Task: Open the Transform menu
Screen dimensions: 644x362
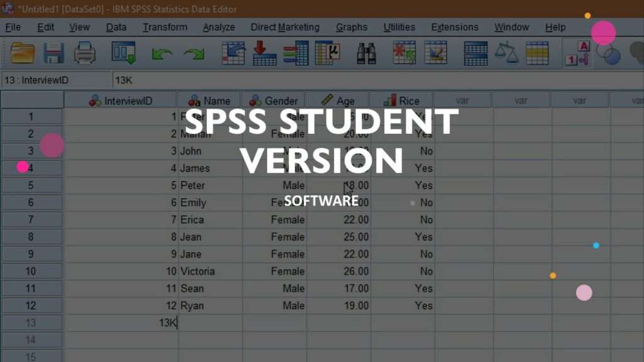Action: 165,27
